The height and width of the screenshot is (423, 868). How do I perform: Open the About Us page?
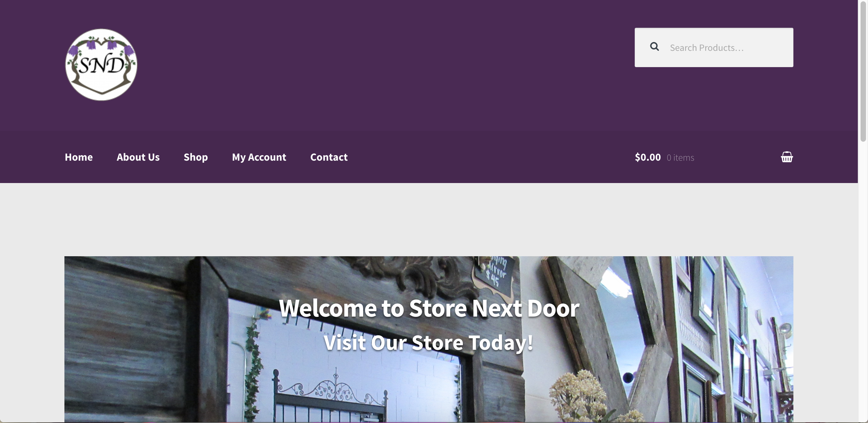(138, 157)
